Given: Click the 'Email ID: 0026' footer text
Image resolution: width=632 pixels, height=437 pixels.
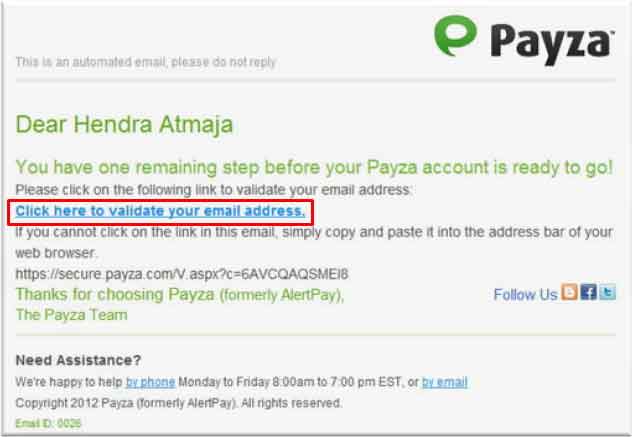Looking at the screenshot, I should (x=48, y=423).
